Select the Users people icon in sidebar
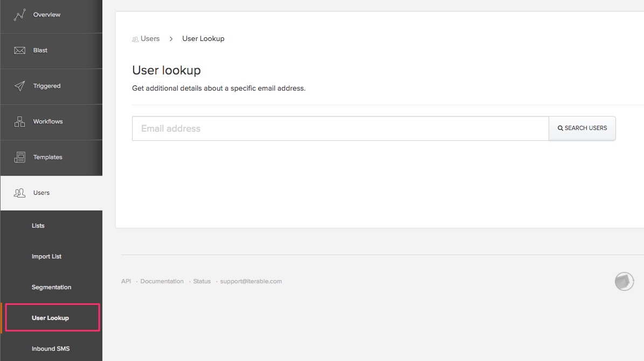Viewport: 644px width, 361px height. click(19, 193)
